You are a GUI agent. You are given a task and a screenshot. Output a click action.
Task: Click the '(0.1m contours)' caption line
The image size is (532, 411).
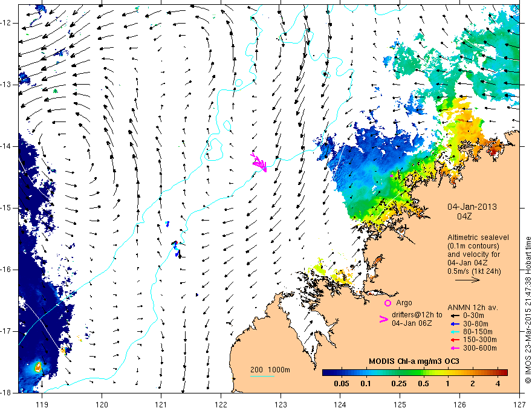coord(473,246)
